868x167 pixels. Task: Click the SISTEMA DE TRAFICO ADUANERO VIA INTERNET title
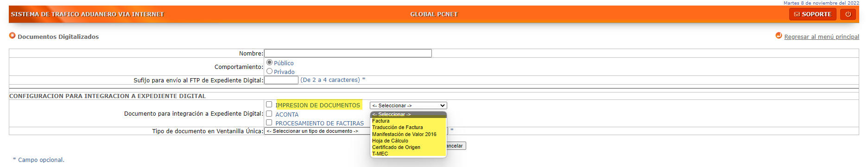pos(88,14)
